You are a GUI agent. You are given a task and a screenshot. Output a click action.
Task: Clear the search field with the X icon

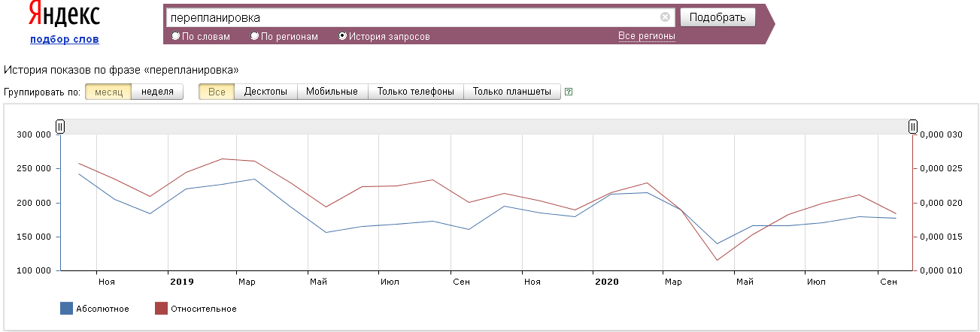665,17
